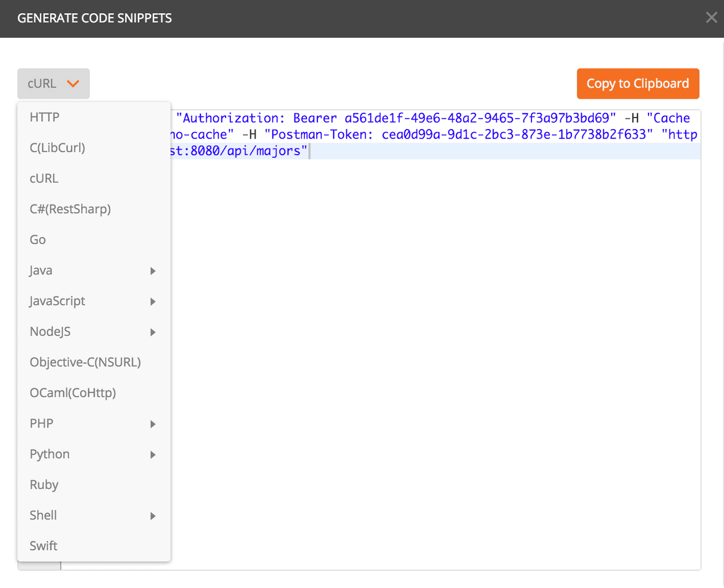Choose OCaml(CoHttp) in the language list
This screenshot has width=724, height=588.
pyautogui.click(x=73, y=393)
